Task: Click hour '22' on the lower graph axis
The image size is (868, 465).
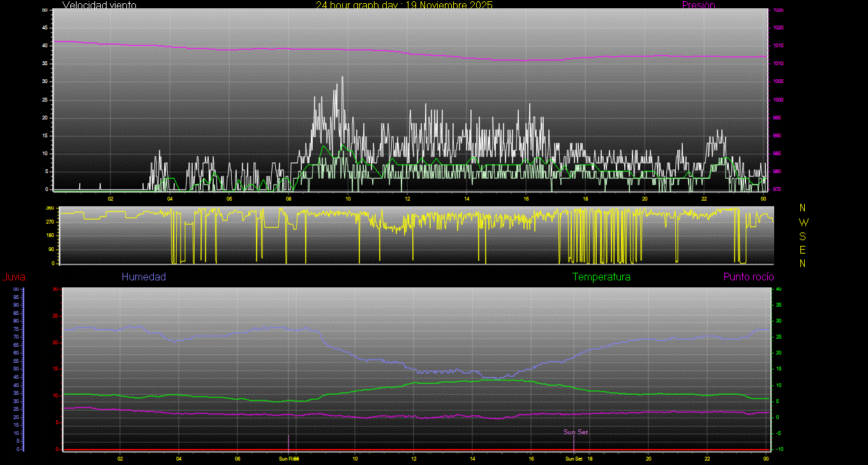Action: coord(707,459)
